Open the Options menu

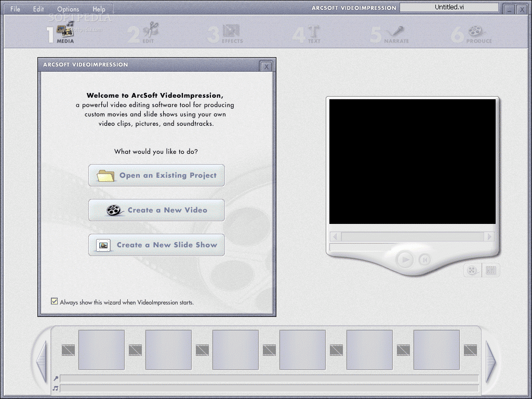68,9
